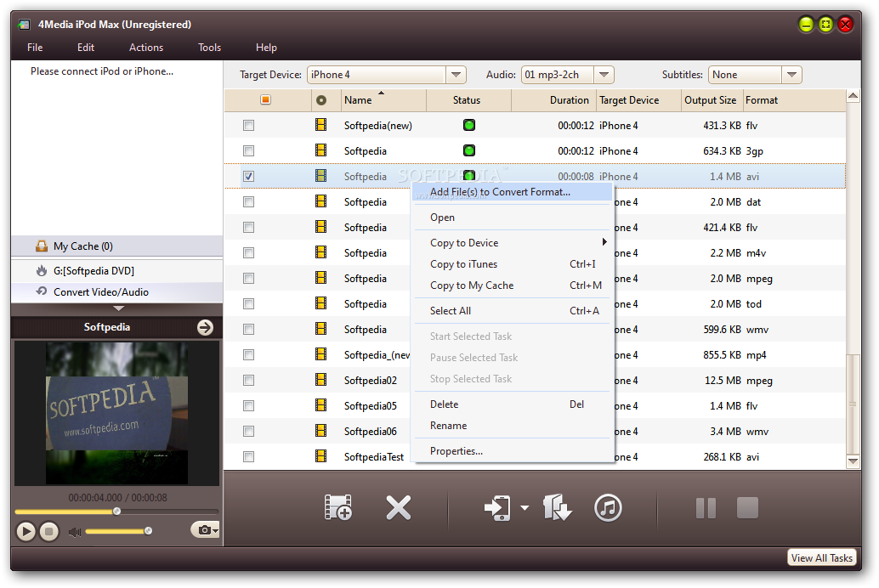Click the application icon in title bar
Image resolution: width=879 pixels, height=588 pixels.
tap(24, 25)
